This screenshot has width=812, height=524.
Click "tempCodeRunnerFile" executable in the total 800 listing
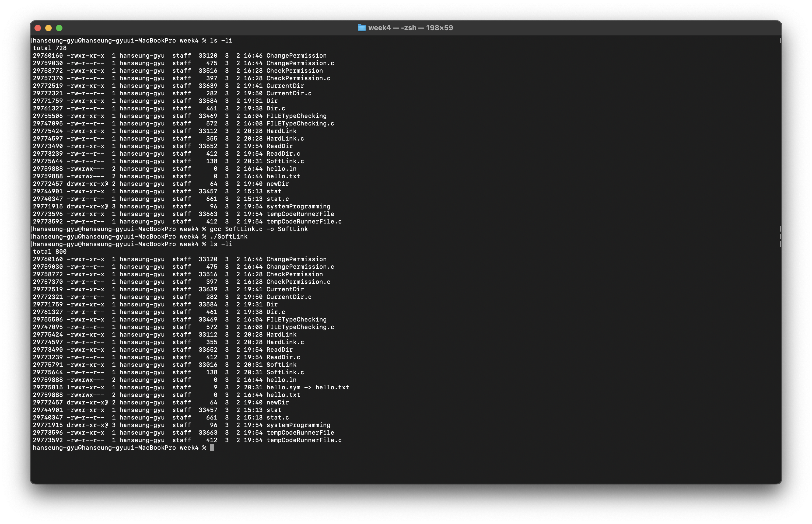pyautogui.click(x=300, y=432)
